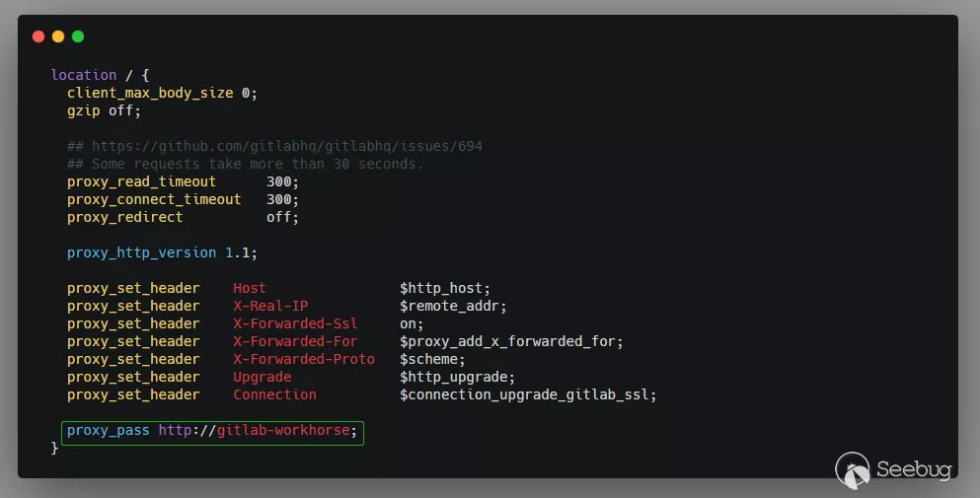Click the X-Forwarded-Ssl header name
The image size is (980, 498).
pos(295,323)
